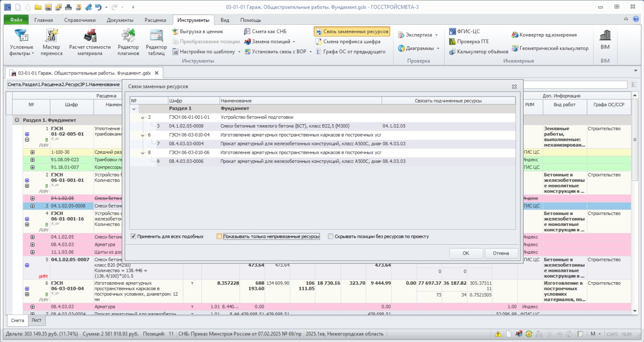Open the Редактор плагинов
Screen dimensions: 644x342
128,42
